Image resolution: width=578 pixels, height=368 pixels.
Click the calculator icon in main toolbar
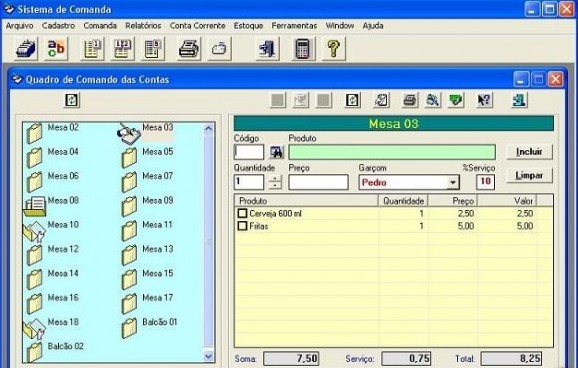(x=303, y=49)
